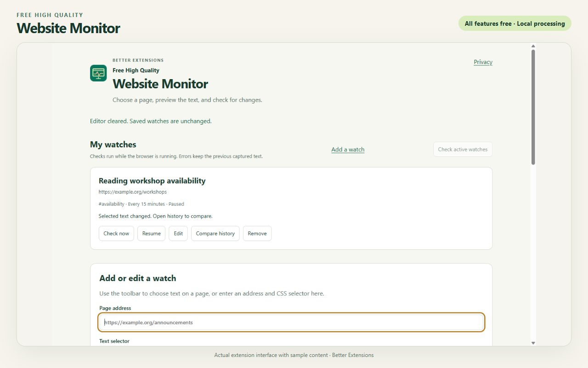588x368 pixels.
Task: Click the scrollbar up arrow
Action: [533, 46]
